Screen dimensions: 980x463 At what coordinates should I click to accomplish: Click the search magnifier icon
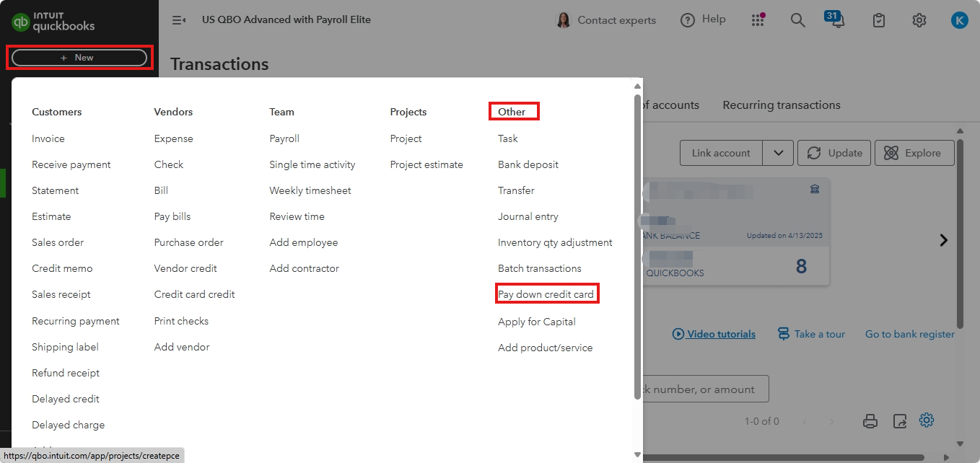point(797,20)
